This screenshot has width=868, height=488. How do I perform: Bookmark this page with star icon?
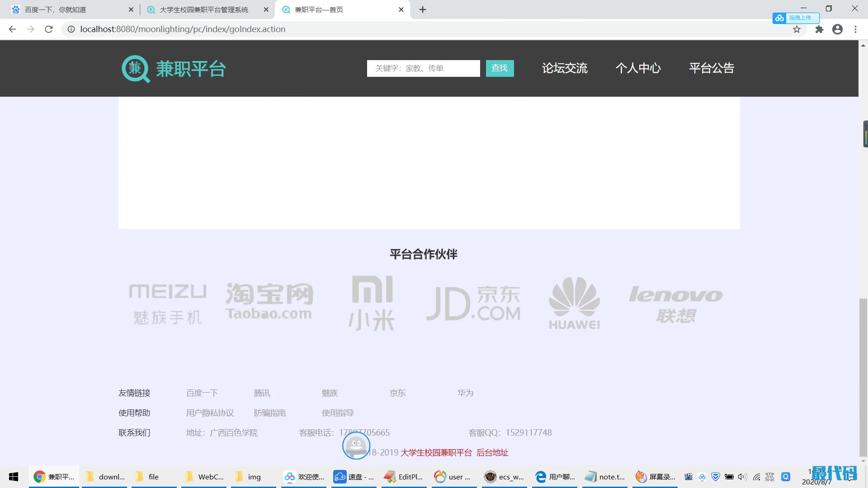click(797, 29)
